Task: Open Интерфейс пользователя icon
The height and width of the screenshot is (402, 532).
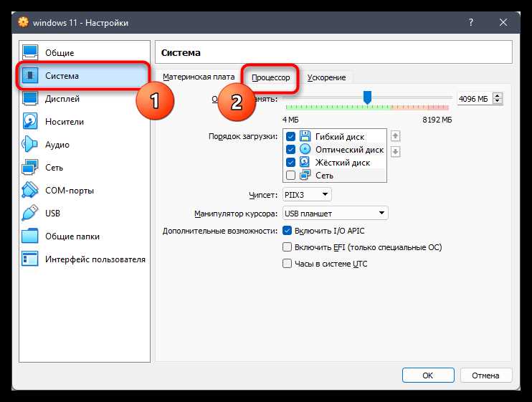Action: [30, 259]
